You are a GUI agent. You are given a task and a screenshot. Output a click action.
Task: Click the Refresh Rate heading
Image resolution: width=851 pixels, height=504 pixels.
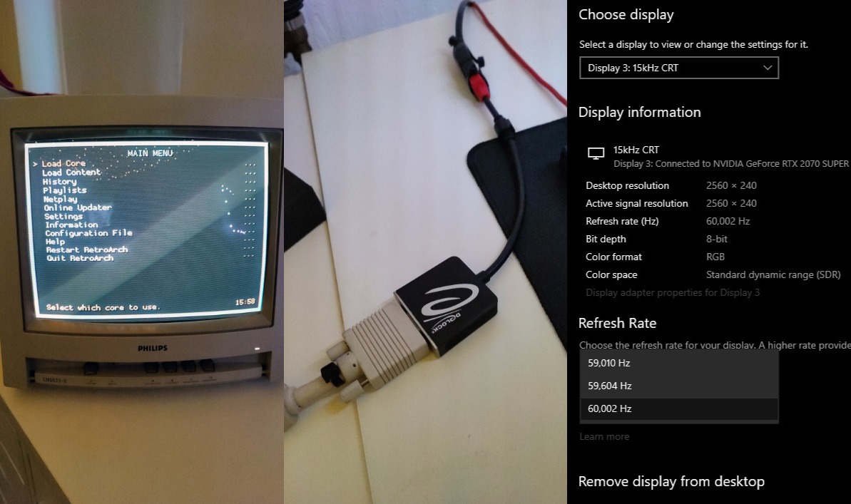(617, 323)
